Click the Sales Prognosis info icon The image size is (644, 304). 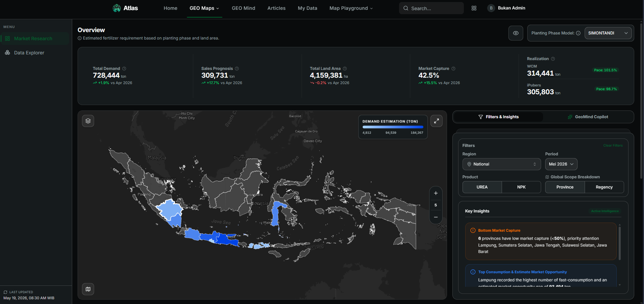click(x=237, y=69)
